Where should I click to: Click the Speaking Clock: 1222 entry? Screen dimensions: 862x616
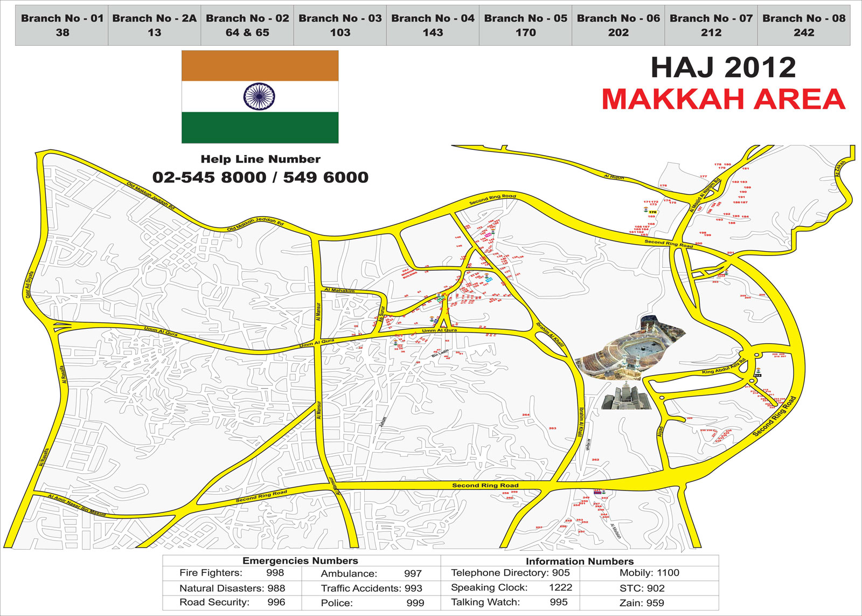coord(511,587)
